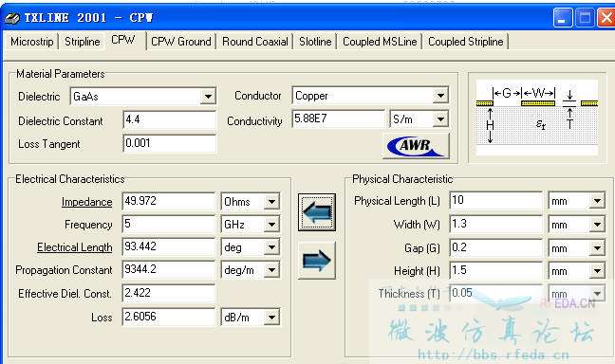The image size is (615, 364).
Task: Click the Height (H) field 1.5
Action: (496, 270)
